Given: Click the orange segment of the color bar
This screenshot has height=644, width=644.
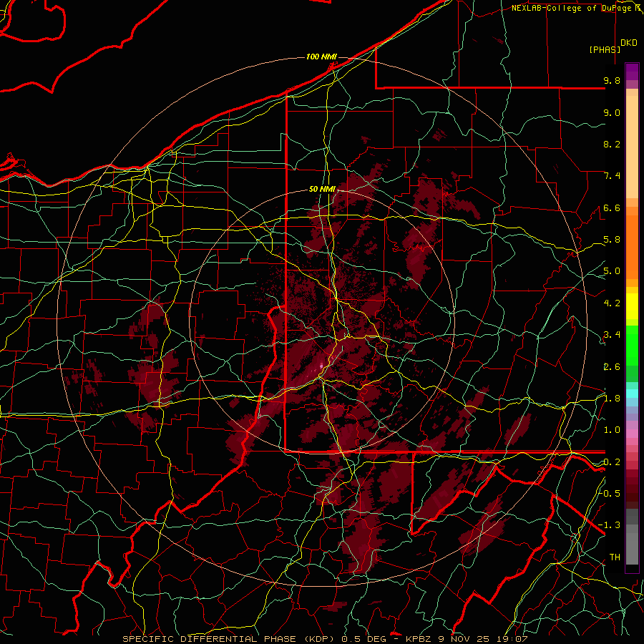Looking at the screenshot, I should pyautogui.click(x=632, y=246).
